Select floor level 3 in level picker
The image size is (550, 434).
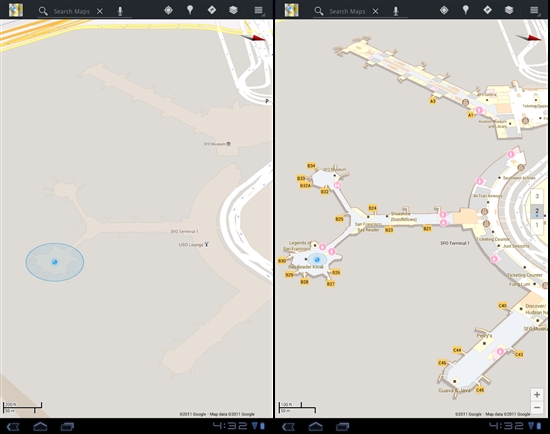coord(537,196)
